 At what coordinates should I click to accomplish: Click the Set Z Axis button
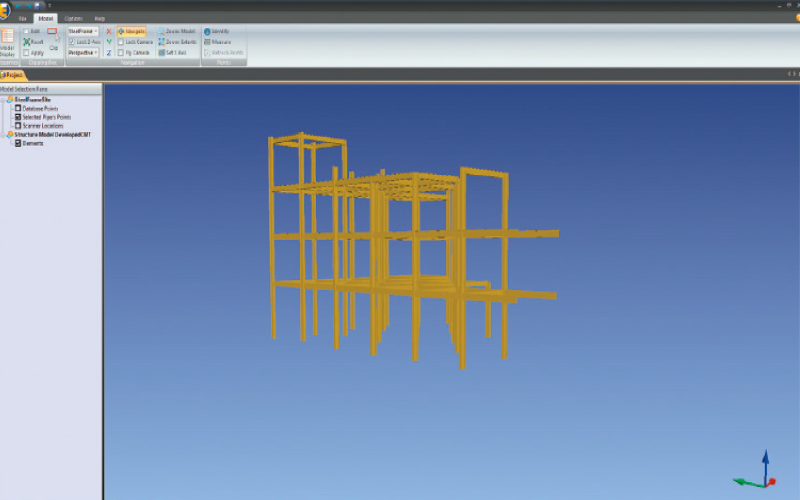[172, 53]
